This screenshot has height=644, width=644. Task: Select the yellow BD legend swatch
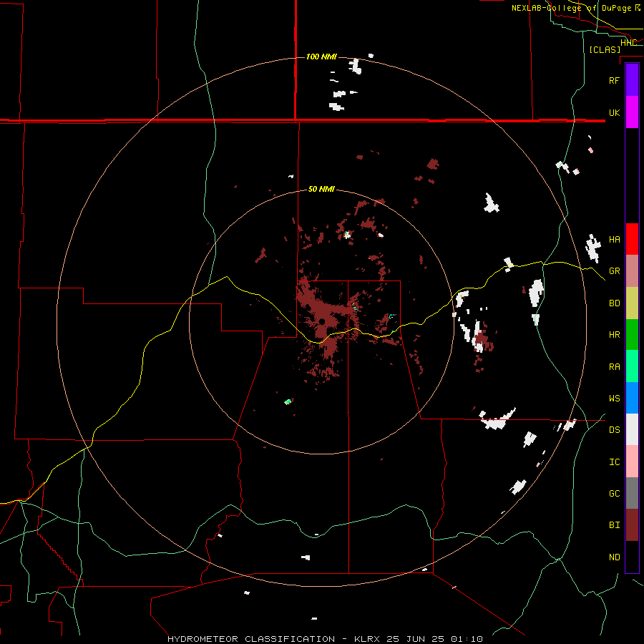tap(632, 303)
